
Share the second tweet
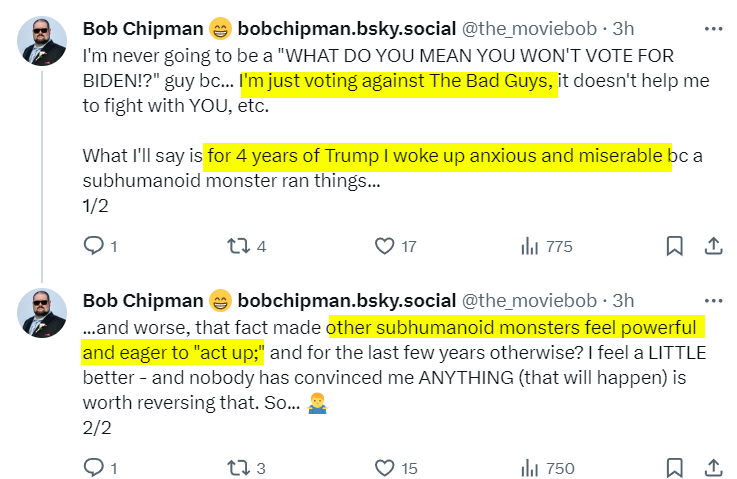coord(714,467)
